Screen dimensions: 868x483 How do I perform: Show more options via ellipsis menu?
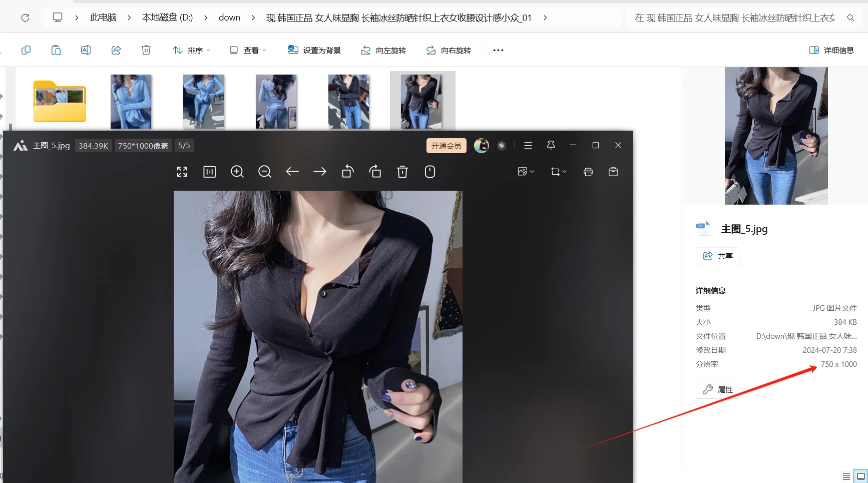point(498,50)
